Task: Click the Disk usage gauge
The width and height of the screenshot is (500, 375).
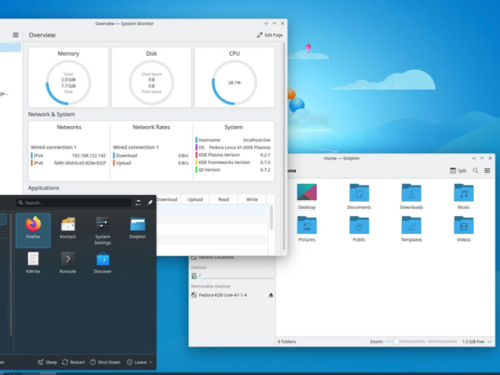Action: (x=151, y=82)
